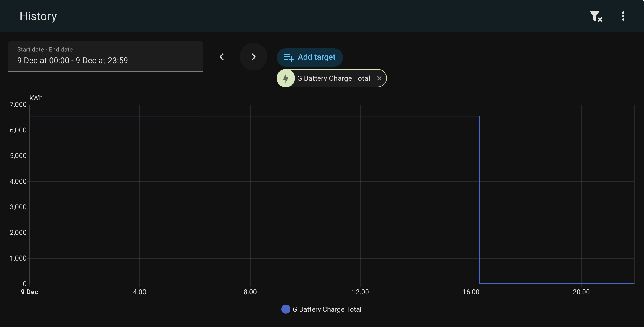Click Add target button

tap(310, 57)
